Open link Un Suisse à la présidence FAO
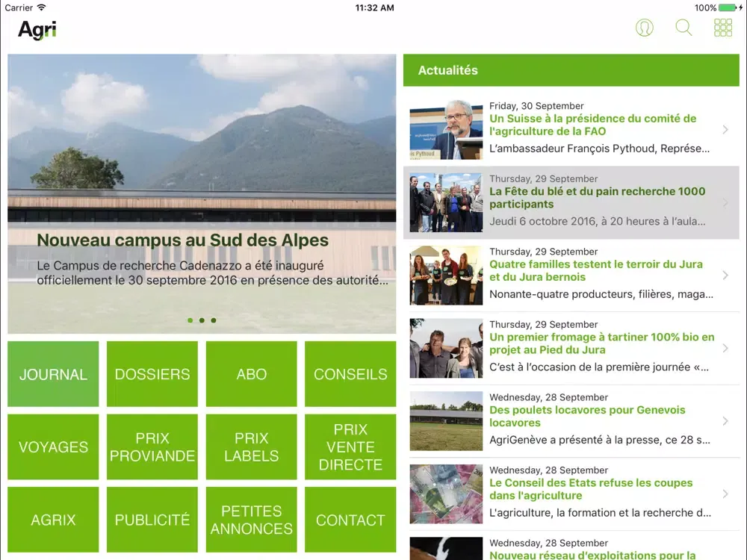The width and height of the screenshot is (747, 560). 592,125
